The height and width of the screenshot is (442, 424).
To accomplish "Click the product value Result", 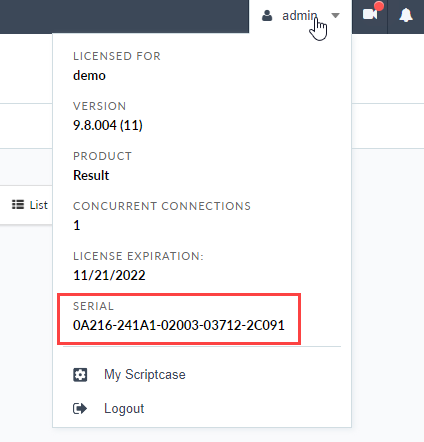I will [x=91, y=175].
